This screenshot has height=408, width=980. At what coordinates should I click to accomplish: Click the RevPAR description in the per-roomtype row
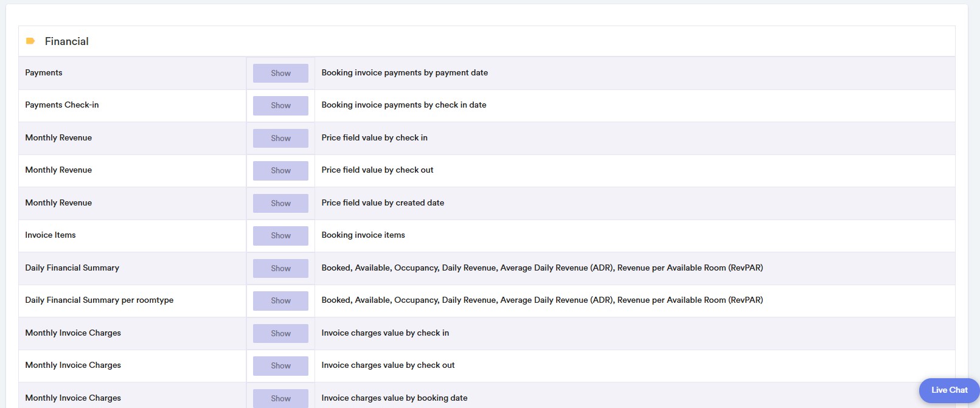pos(542,300)
